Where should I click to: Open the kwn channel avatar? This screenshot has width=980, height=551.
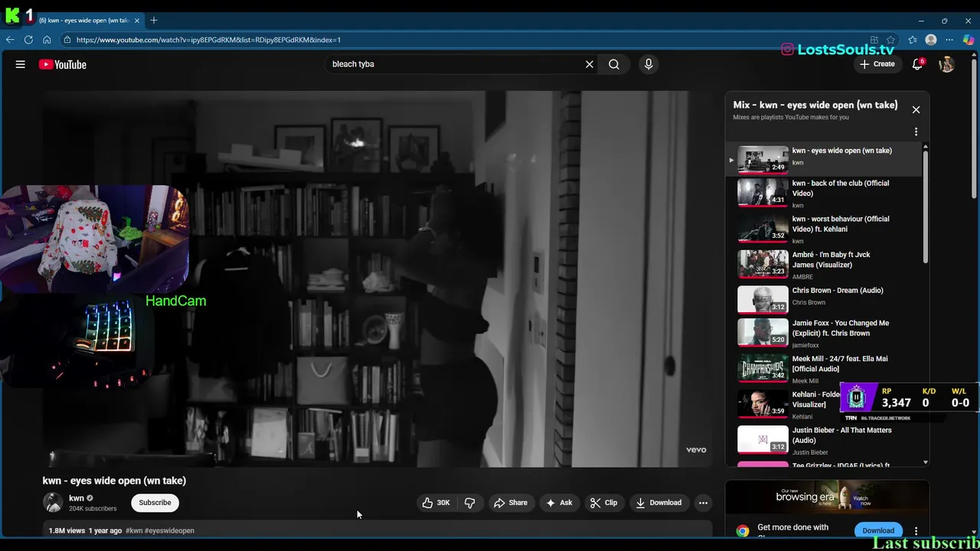tap(53, 503)
